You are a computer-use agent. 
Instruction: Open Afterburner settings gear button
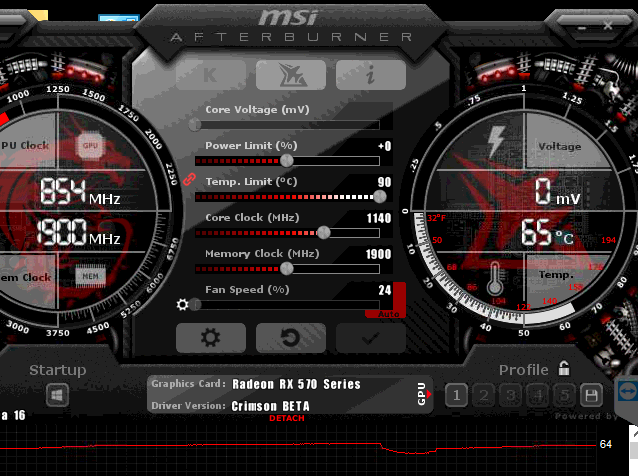pyautogui.click(x=211, y=338)
